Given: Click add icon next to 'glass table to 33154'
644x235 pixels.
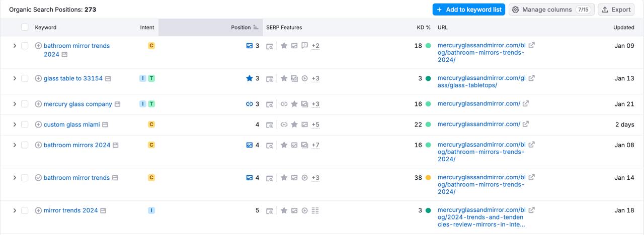Looking at the screenshot, I should [38, 78].
